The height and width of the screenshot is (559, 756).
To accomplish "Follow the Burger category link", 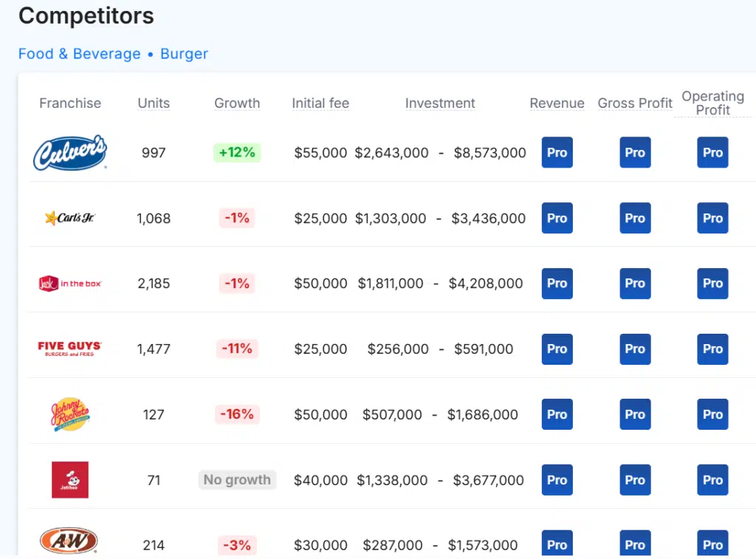I will point(184,54).
